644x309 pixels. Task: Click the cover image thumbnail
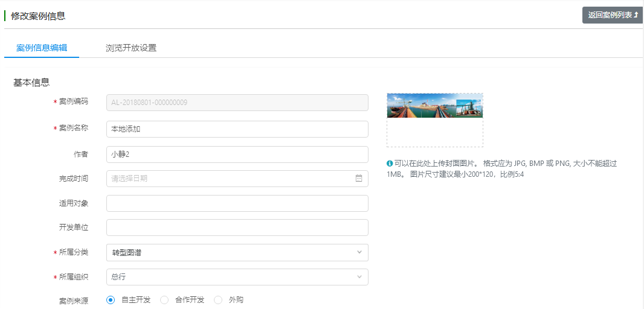point(434,106)
